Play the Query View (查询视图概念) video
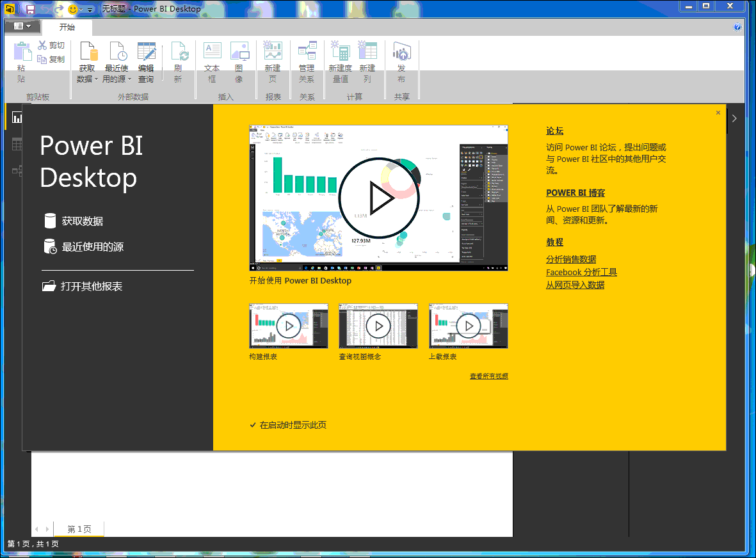 click(x=378, y=326)
